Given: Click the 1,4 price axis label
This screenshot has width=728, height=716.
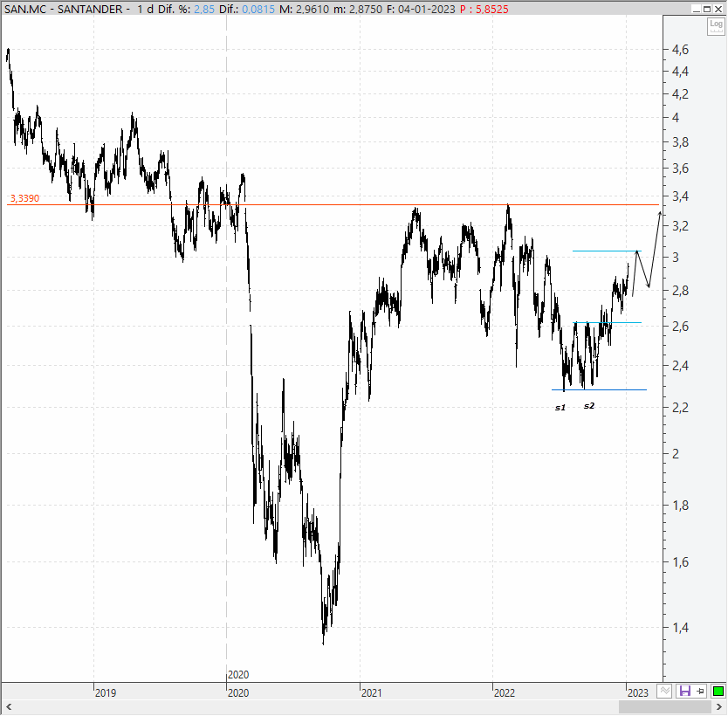Looking at the screenshot, I should point(680,628).
